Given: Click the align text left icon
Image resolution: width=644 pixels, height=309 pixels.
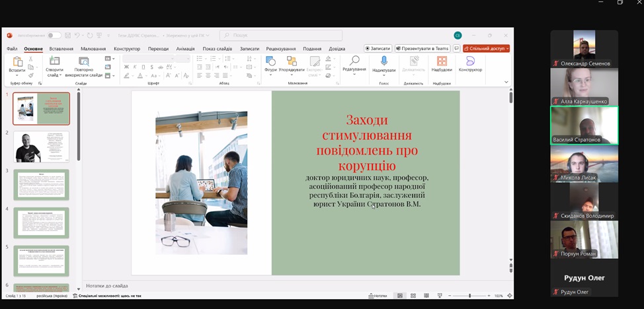Looking at the screenshot, I should pyautogui.click(x=199, y=75).
